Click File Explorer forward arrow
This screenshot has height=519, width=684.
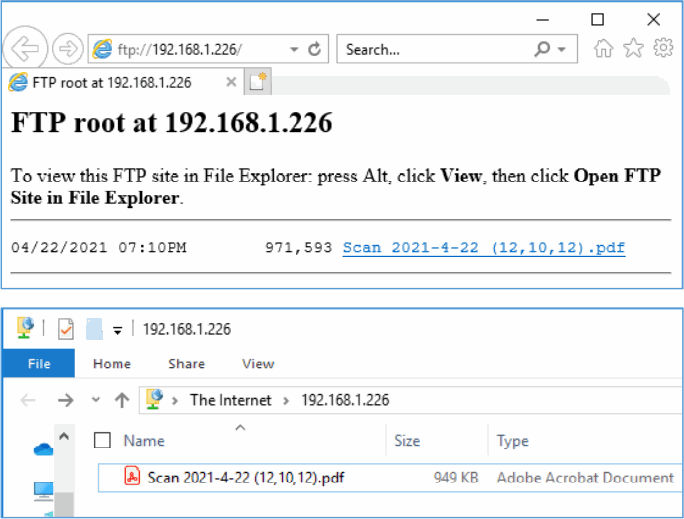[66, 400]
